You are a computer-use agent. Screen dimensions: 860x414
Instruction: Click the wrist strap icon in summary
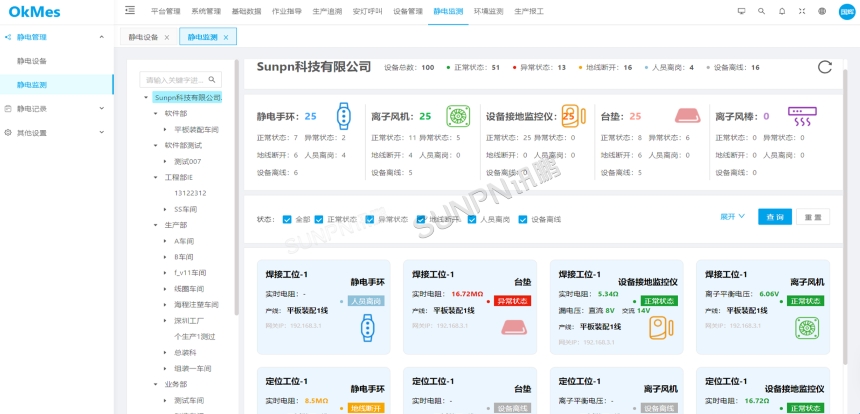tap(343, 116)
